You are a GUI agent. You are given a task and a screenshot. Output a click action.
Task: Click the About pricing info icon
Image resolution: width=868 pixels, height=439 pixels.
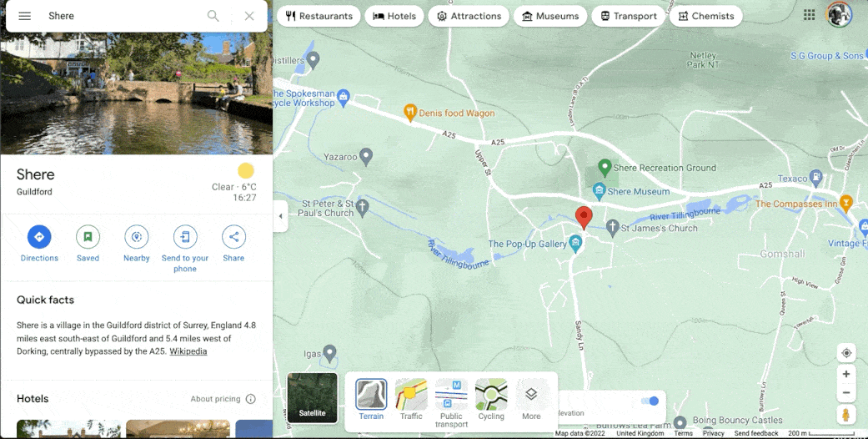(251, 399)
